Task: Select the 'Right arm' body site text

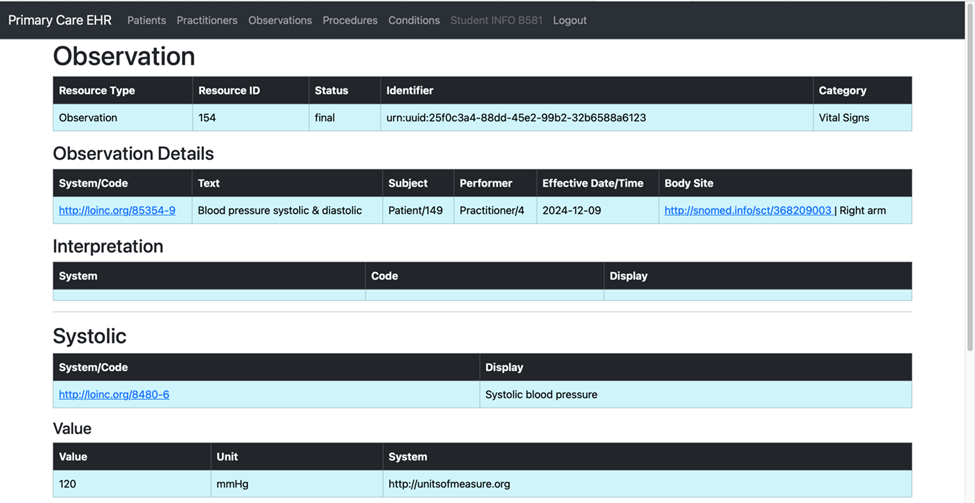Action: pos(862,210)
